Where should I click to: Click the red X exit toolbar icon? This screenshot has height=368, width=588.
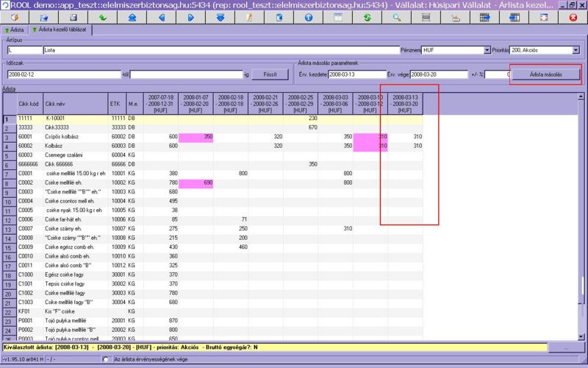(573, 17)
